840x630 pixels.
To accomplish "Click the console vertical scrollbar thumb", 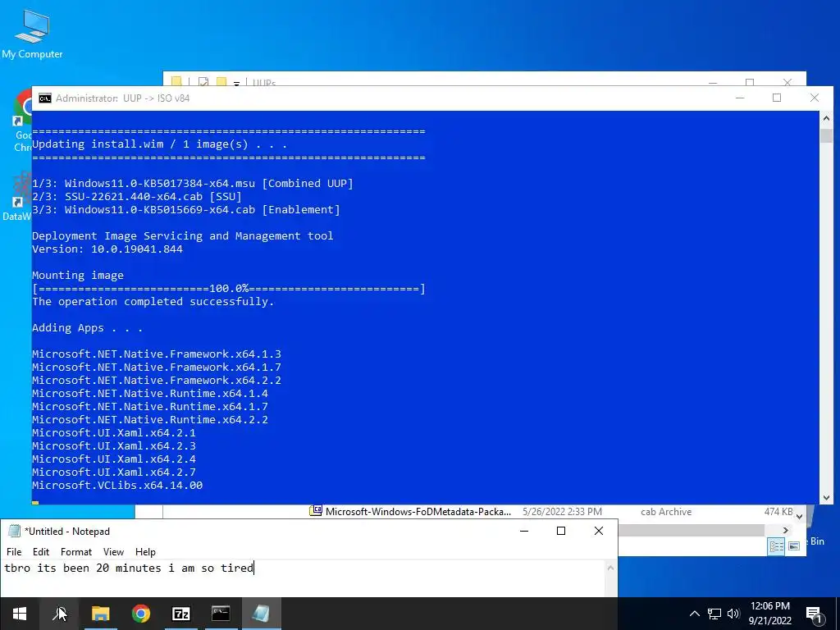I will tap(826, 135).
